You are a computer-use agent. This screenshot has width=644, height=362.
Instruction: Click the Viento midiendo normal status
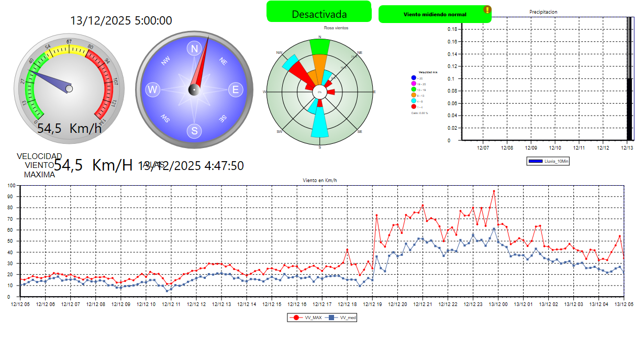click(434, 14)
